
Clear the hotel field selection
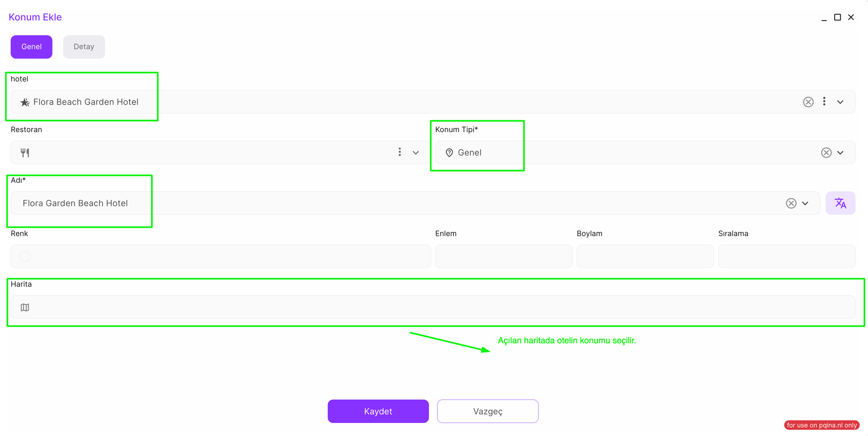808,102
